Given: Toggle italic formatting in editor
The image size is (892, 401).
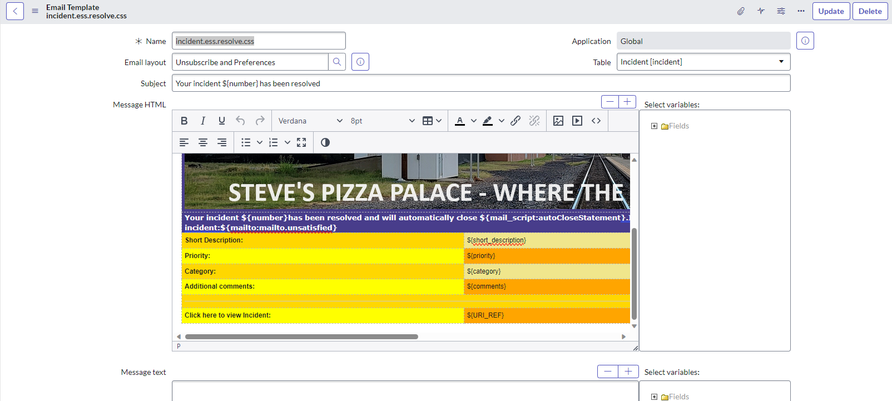Looking at the screenshot, I should (203, 121).
